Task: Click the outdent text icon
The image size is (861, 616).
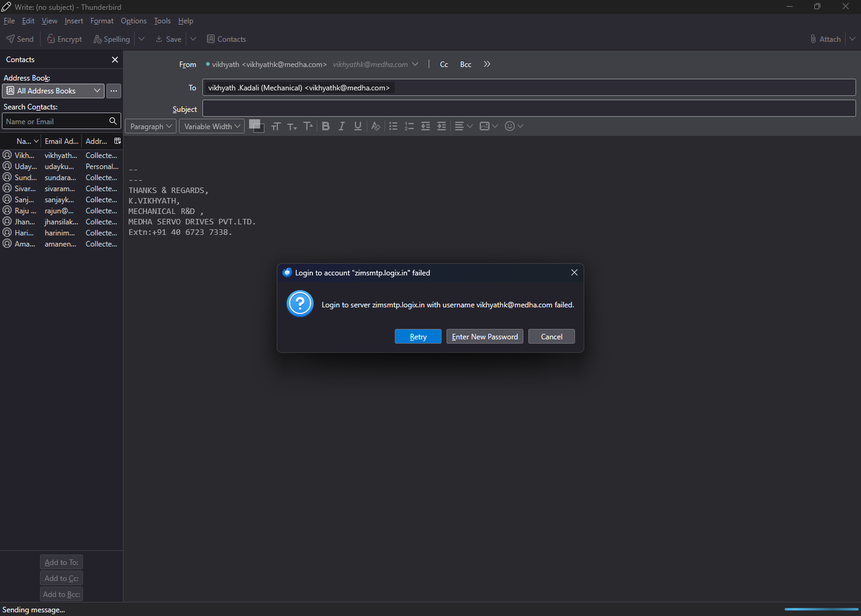Action: [426, 126]
